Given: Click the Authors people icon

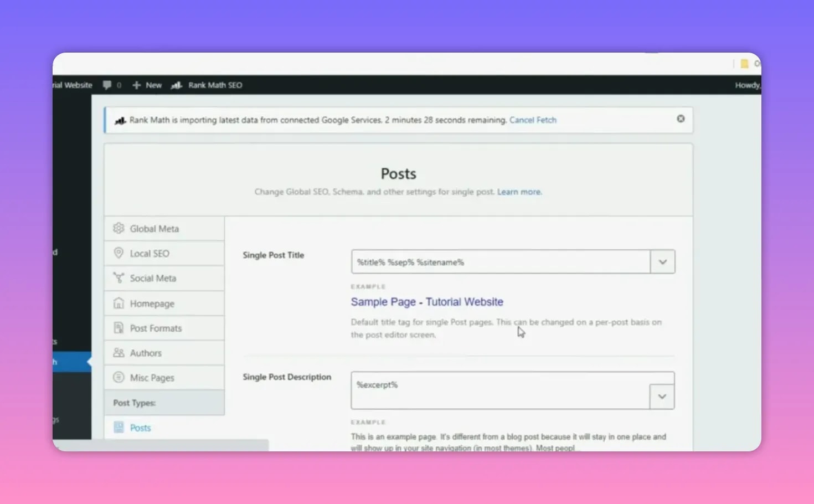Looking at the screenshot, I should [x=119, y=353].
